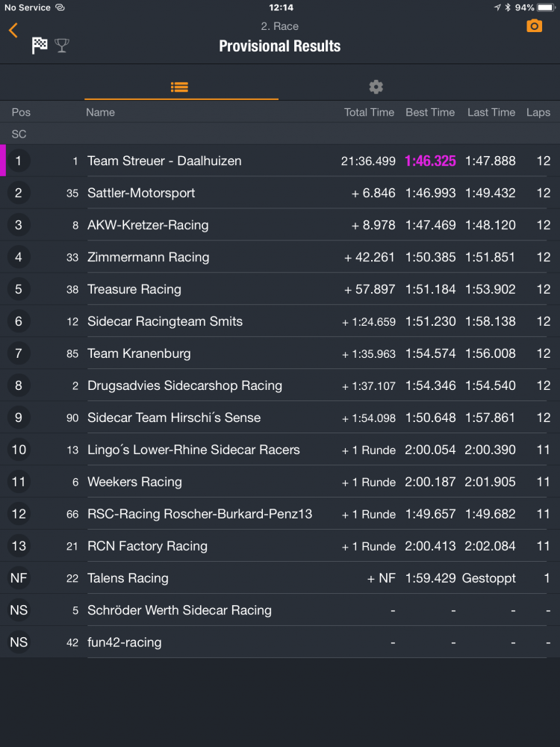560x747 pixels.
Task: Open the Talens Racing entry
Action: click(128, 578)
